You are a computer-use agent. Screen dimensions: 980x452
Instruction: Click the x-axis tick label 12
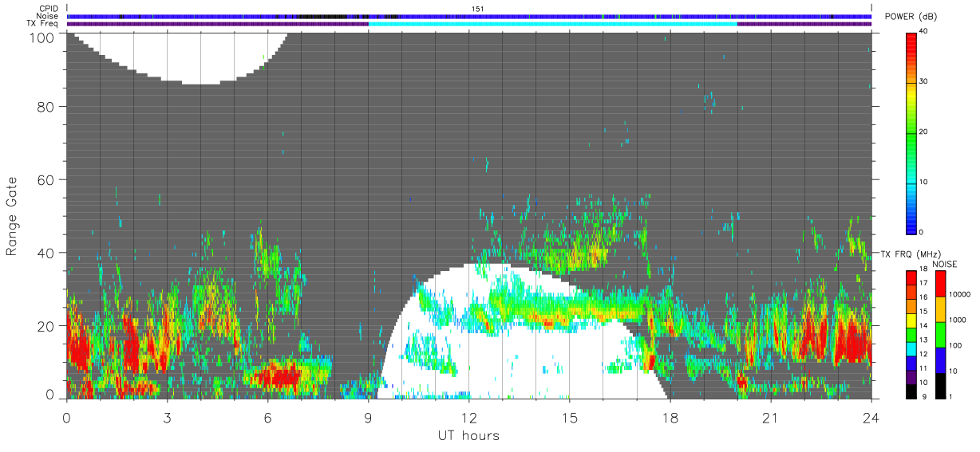[468, 417]
